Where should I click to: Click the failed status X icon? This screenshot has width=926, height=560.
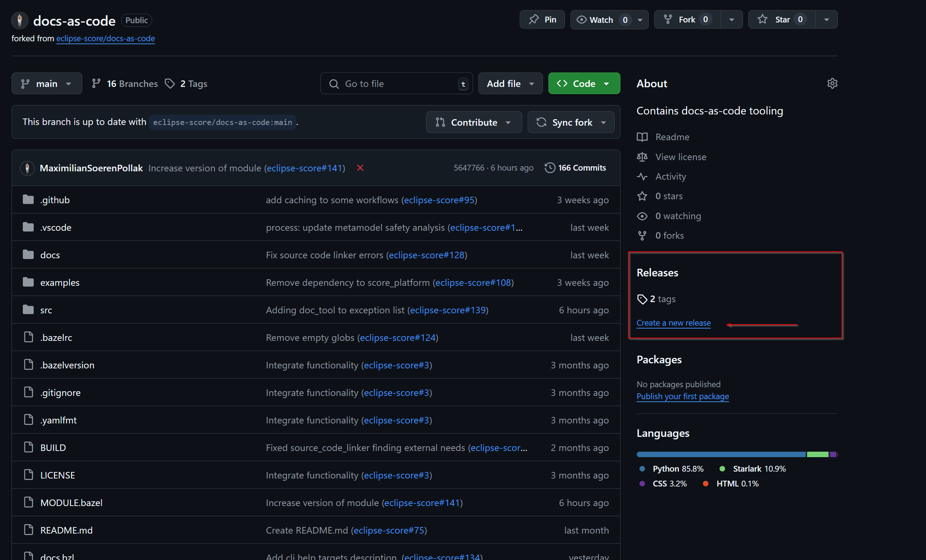click(x=360, y=168)
